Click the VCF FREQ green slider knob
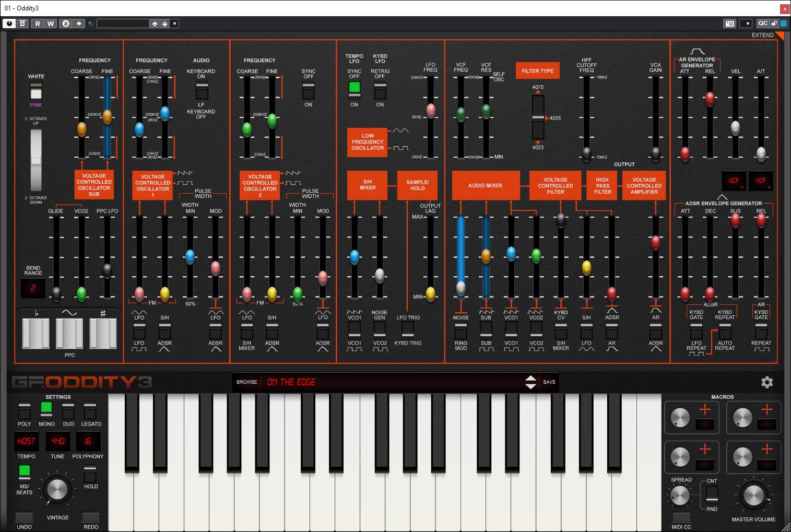This screenshot has width=791, height=532. 461,113
